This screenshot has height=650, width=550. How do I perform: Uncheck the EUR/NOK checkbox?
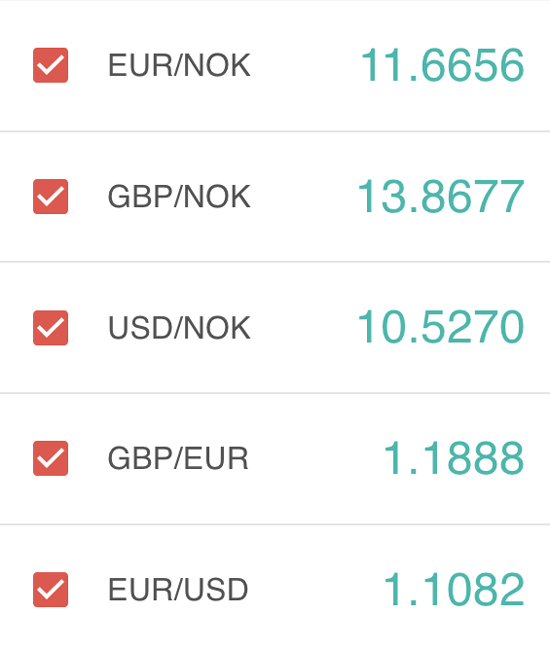(51, 65)
